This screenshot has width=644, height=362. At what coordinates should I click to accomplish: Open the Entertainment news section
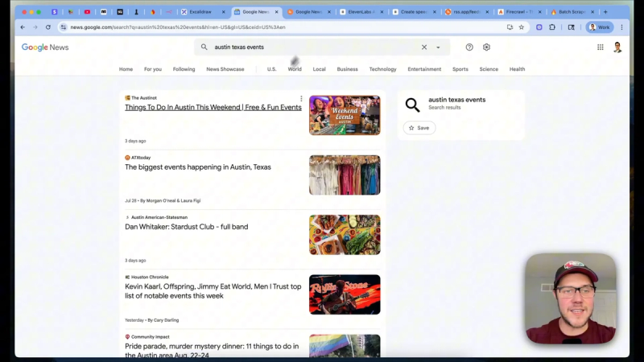[424, 69]
